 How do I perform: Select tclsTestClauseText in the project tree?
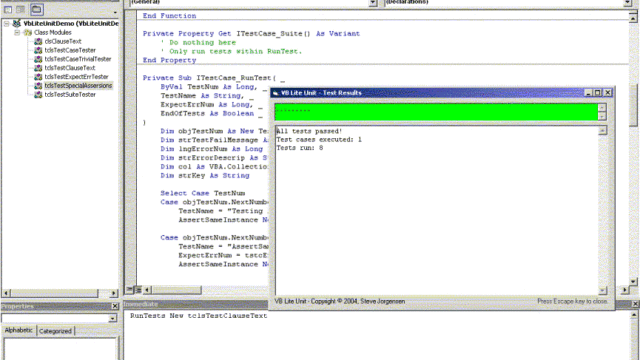70,68
